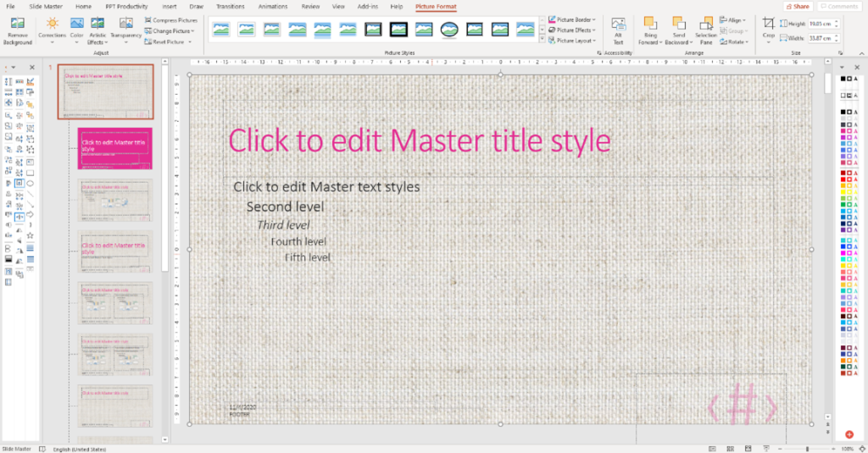868x453 pixels.
Task: Open Picture Layout dropdown
Action: [572, 41]
